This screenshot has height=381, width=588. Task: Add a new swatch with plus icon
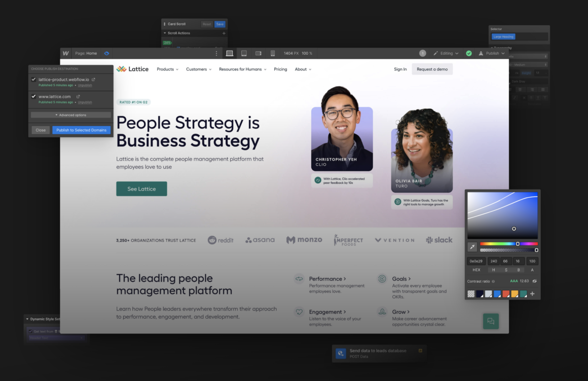(532, 294)
